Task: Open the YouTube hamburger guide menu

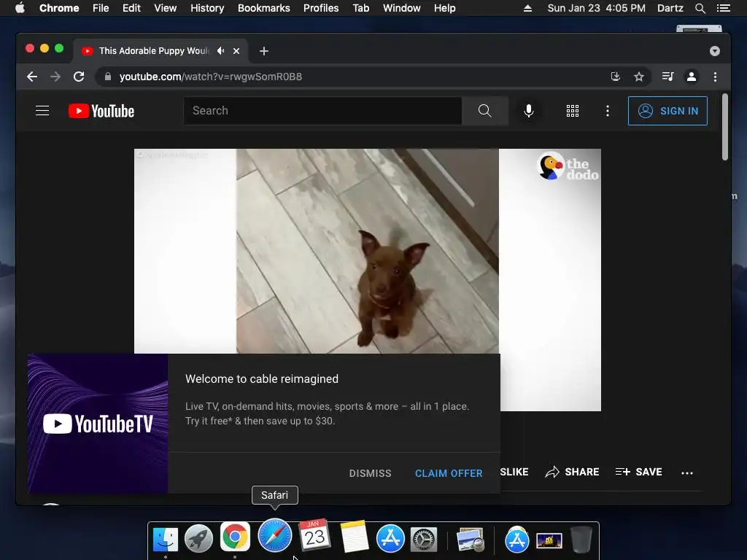Action: [42, 111]
